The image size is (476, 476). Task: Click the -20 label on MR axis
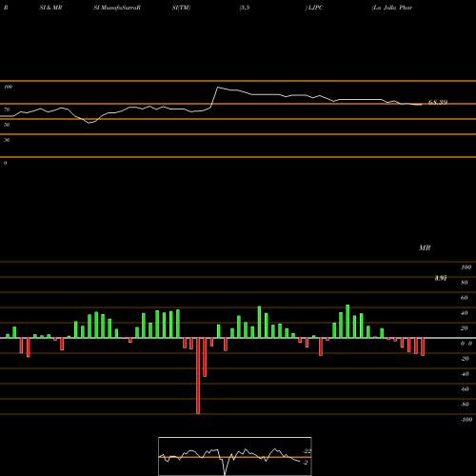465,359
